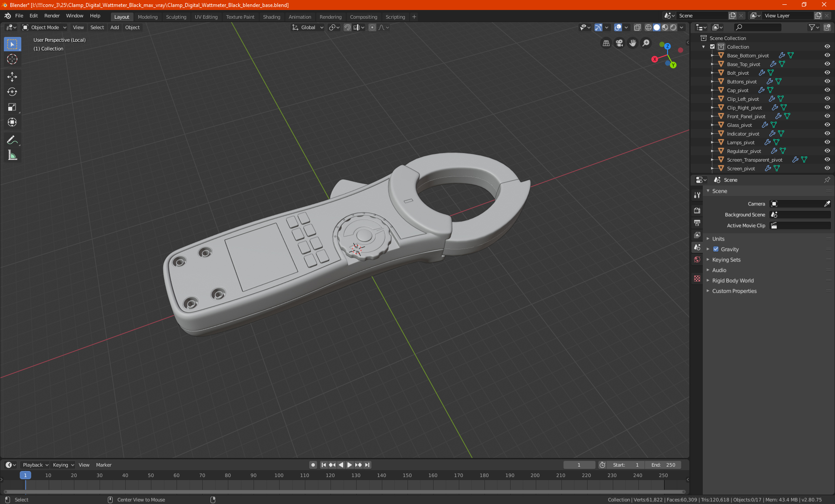Expand the Cap_pivot tree item
The height and width of the screenshot is (504, 835).
coord(712,90)
